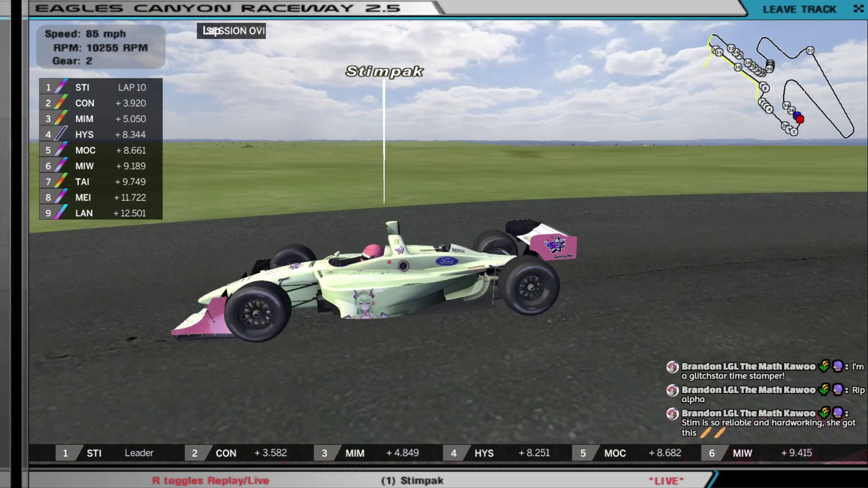868x488 pixels.
Task: Select TAI +9.749 standings row
Action: click(x=101, y=182)
